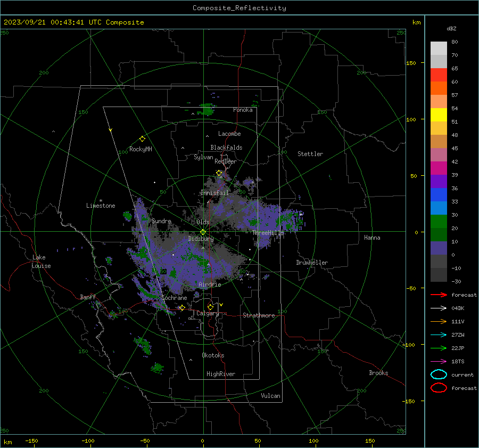This screenshot has width=479, height=448.
Task: Click the Sylvan label
Action: (x=203, y=157)
